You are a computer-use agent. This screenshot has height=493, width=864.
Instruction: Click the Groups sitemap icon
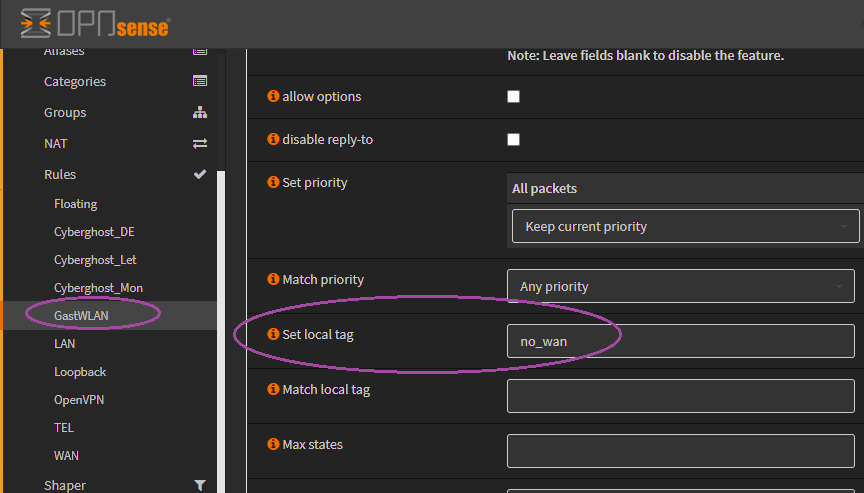200,112
